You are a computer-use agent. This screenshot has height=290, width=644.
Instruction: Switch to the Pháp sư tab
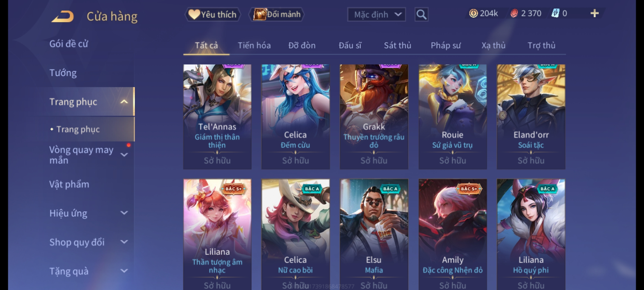coord(446,45)
